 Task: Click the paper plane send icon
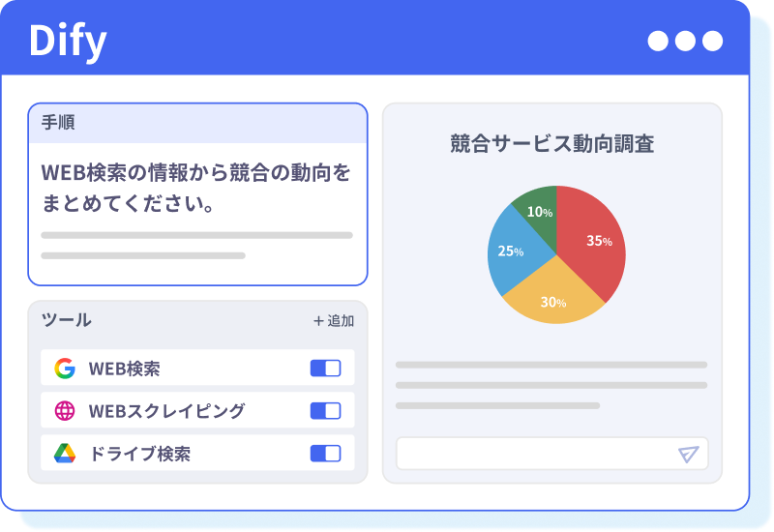pos(688,454)
